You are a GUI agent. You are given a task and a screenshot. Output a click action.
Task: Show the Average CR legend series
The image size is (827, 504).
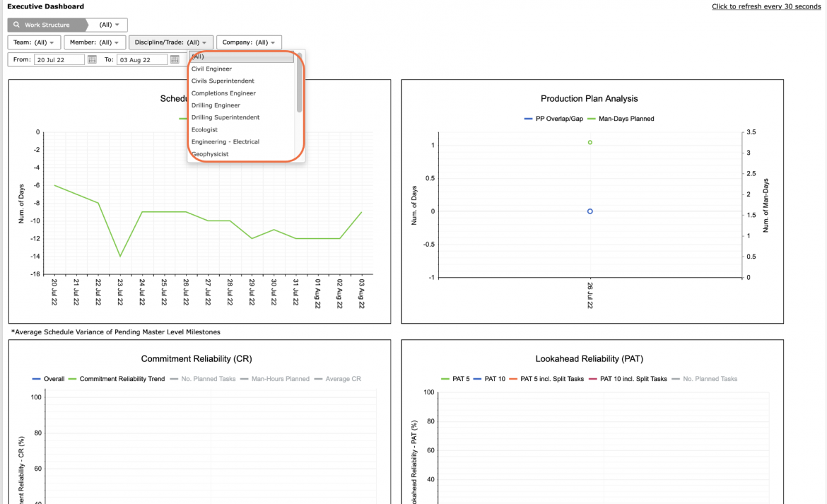[x=338, y=378]
